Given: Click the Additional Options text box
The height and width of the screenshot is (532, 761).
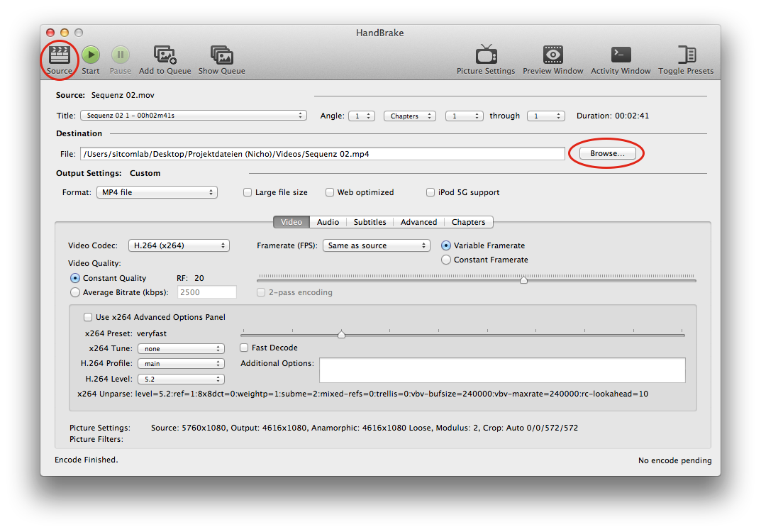Looking at the screenshot, I should 502,370.
